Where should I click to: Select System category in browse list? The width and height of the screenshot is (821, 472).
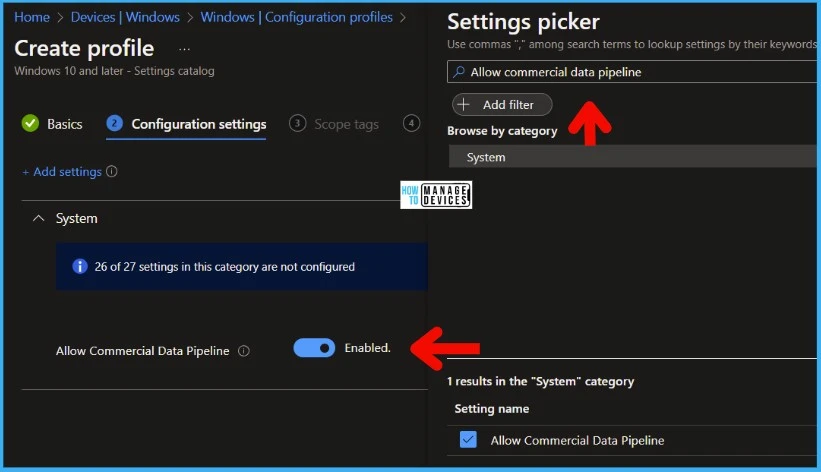point(634,157)
